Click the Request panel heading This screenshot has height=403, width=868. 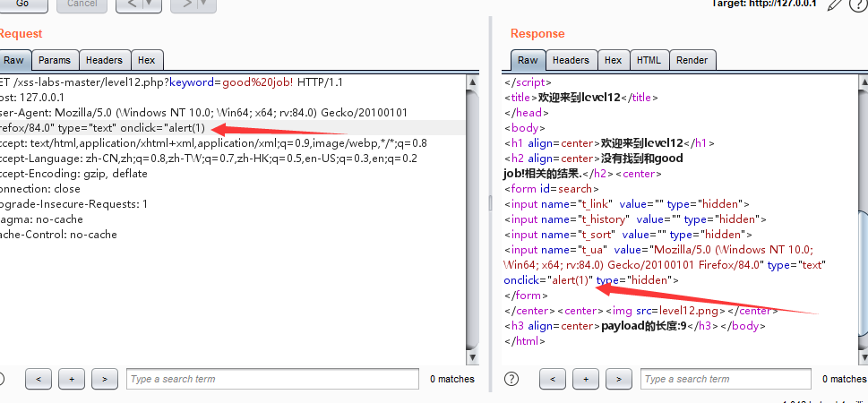21,34
